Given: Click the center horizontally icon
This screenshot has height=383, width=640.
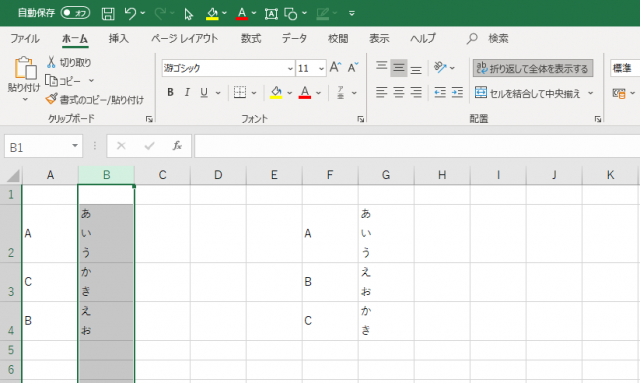Looking at the screenshot, I should [399, 93].
